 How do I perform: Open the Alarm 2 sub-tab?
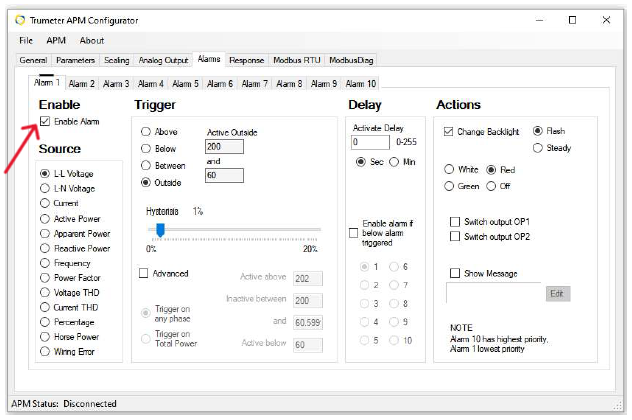[81, 83]
